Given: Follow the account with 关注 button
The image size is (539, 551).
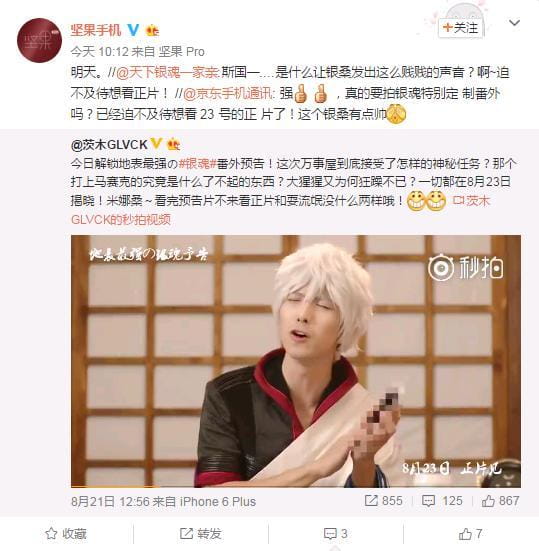Looking at the screenshot, I should coord(461,28).
